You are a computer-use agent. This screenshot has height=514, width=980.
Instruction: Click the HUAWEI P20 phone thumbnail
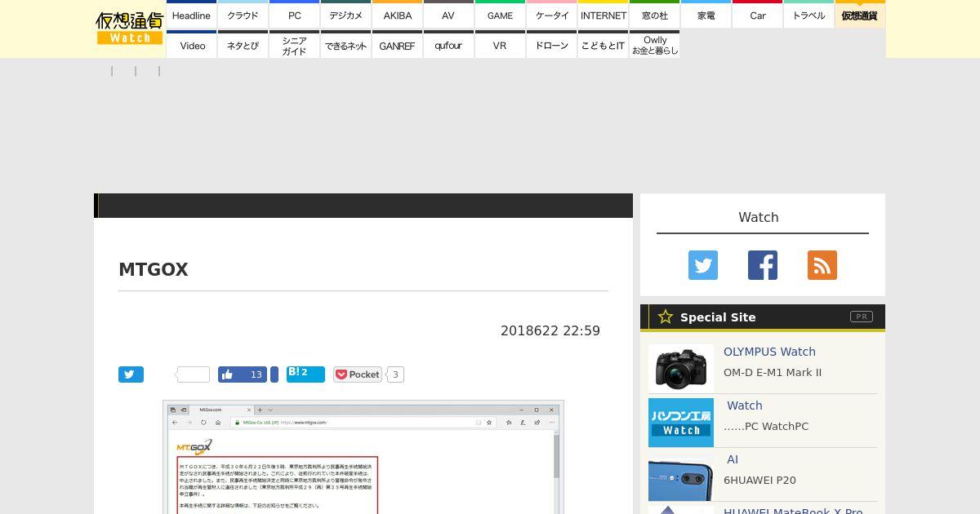point(681,476)
